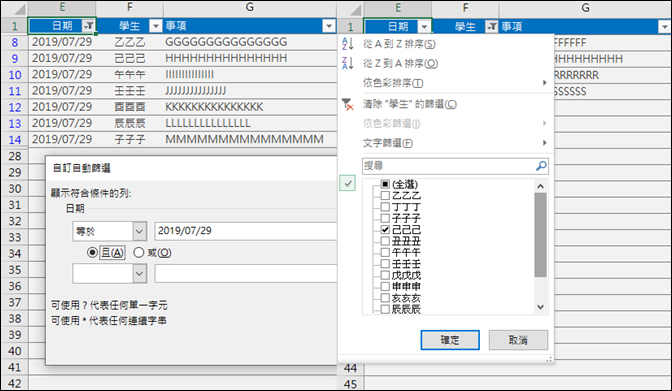Viewport: 672px width, 391px height.
Task: Check the 申申申 checkbox
Action: [385, 286]
